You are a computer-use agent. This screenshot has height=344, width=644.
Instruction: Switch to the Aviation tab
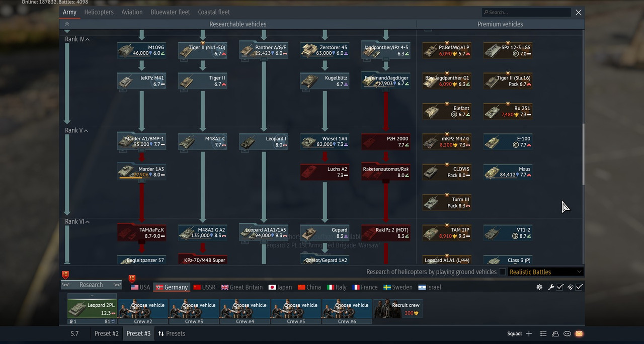pyautogui.click(x=132, y=12)
